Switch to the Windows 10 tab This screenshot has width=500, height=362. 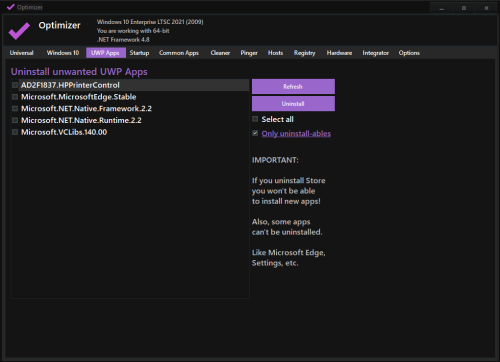point(63,53)
